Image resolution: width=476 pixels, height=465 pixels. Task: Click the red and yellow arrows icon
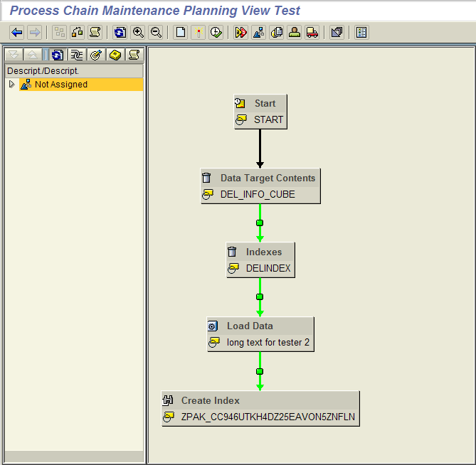point(241,33)
